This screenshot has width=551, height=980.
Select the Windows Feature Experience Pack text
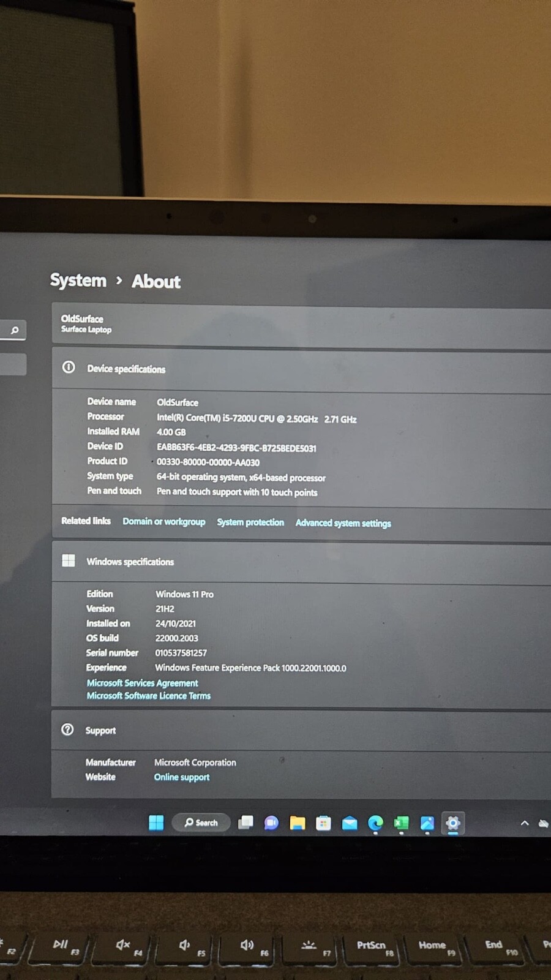pyautogui.click(x=250, y=668)
